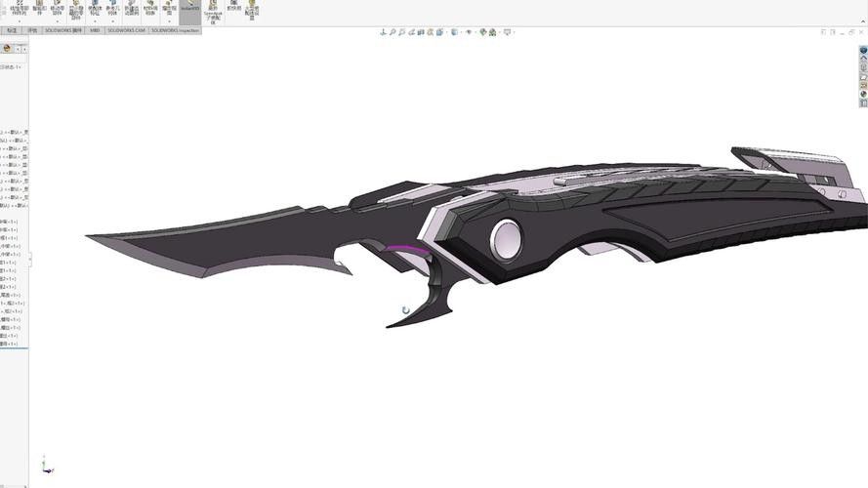Screen dimensions: 868x488
Task: Click the axis triad icon in heads-up toolbar
Action: (x=383, y=32)
